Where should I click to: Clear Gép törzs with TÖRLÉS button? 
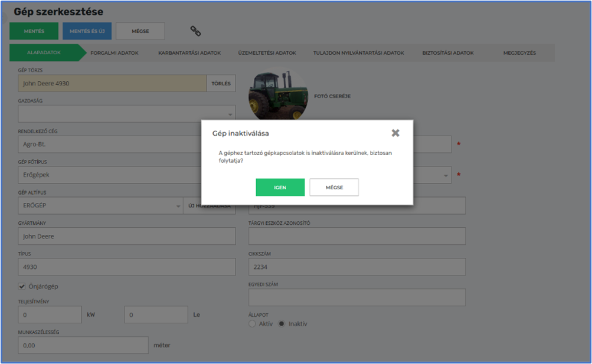[x=221, y=84]
